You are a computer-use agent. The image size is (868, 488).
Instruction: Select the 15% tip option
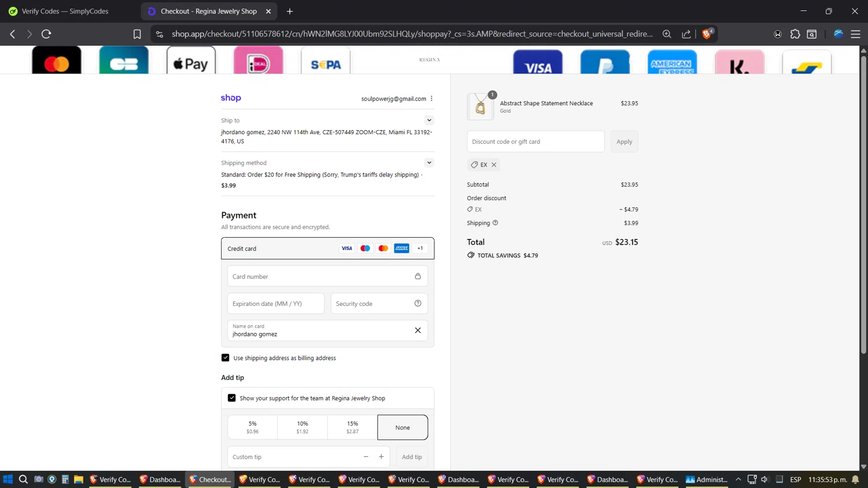coord(352,427)
